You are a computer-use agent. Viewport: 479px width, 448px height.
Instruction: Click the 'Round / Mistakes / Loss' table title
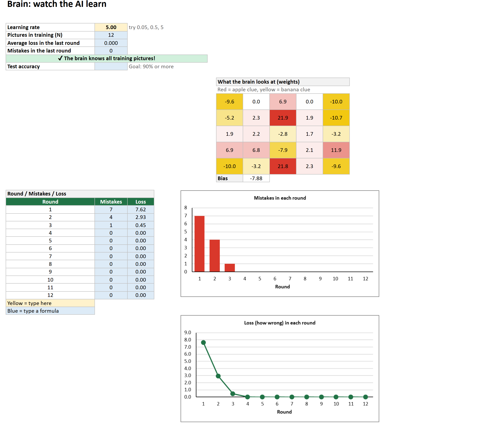[x=80, y=194]
